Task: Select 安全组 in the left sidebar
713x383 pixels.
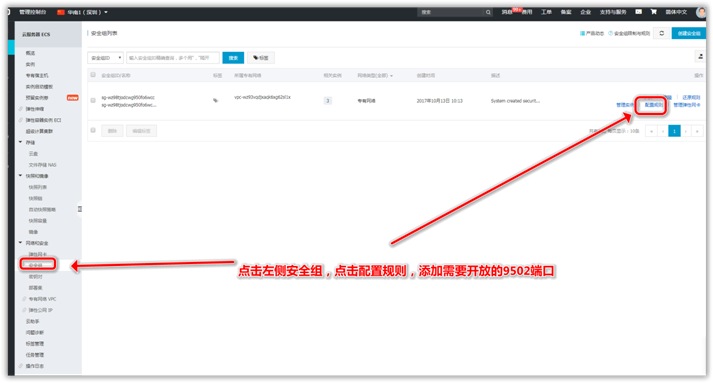Action: [38, 265]
